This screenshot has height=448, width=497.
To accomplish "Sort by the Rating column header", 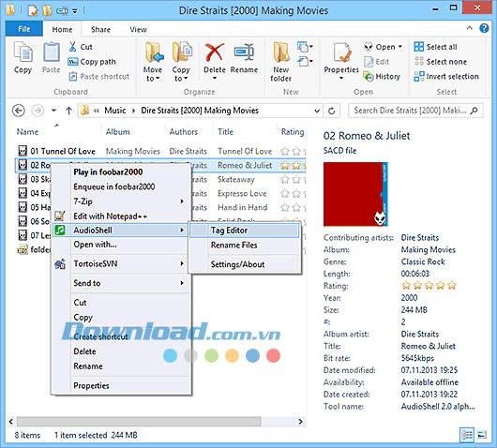I will tap(293, 131).
